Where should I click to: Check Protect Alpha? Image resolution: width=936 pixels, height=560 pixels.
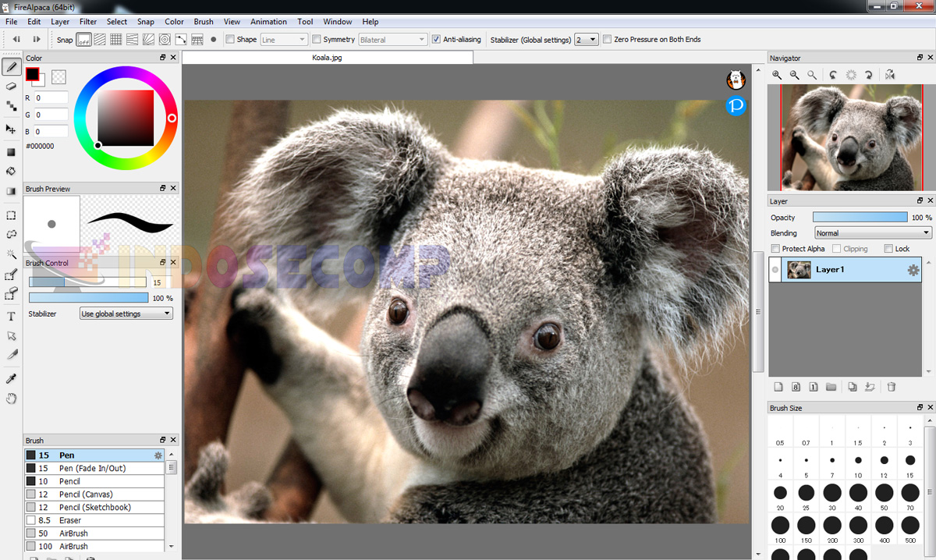coord(775,249)
